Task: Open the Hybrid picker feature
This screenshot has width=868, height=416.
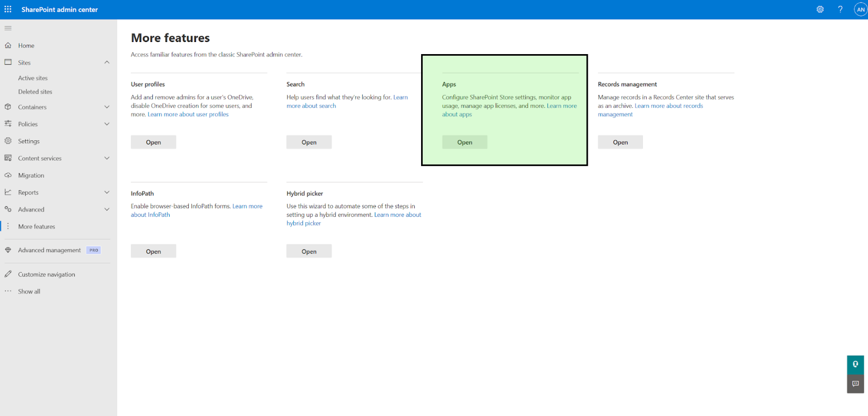Action: point(309,252)
